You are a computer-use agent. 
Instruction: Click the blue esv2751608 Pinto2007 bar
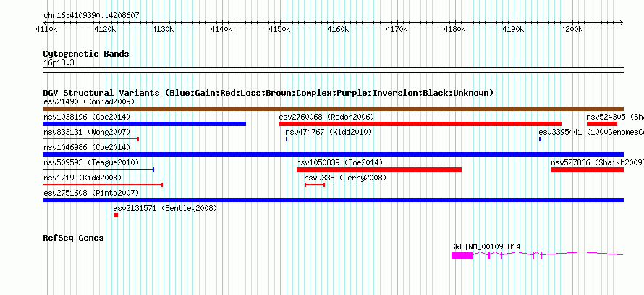333,200
